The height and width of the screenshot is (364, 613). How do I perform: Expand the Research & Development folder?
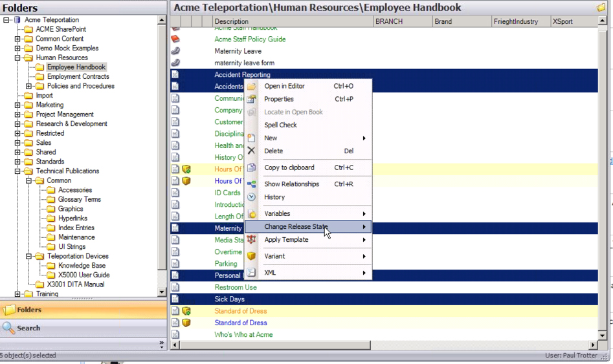pos(17,123)
